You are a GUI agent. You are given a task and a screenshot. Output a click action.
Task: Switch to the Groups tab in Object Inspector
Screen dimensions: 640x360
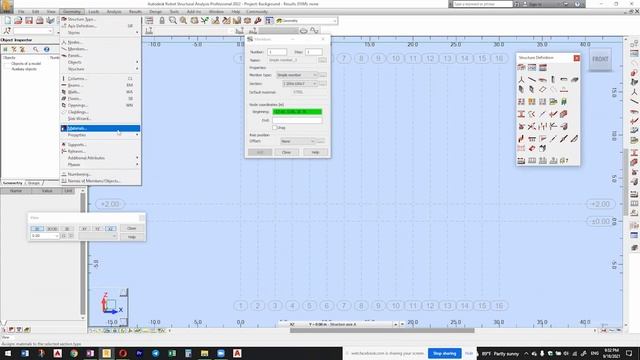tap(34, 183)
